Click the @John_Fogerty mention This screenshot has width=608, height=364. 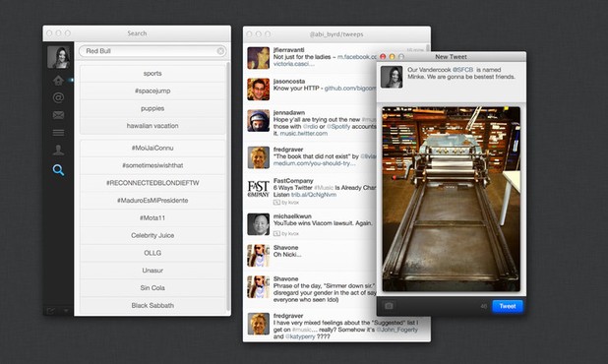(397, 330)
